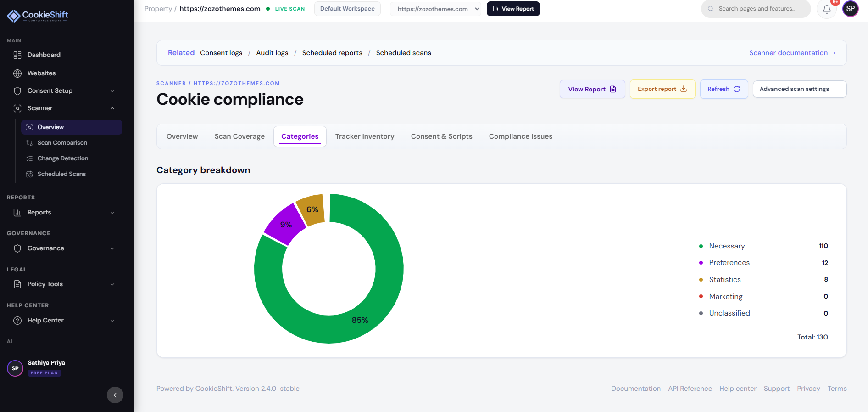
Task: Expand the Help Center chevron
Action: pyautogui.click(x=112, y=321)
